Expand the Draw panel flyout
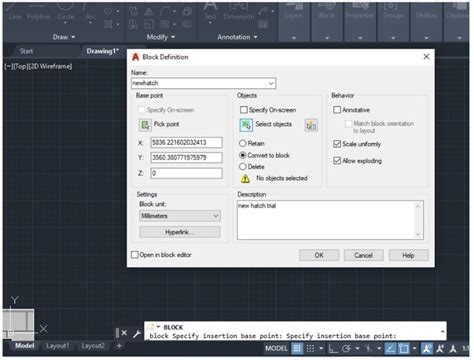 pos(64,37)
